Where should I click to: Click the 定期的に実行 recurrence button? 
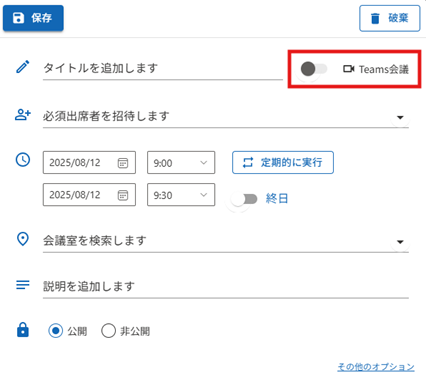pos(283,163)
